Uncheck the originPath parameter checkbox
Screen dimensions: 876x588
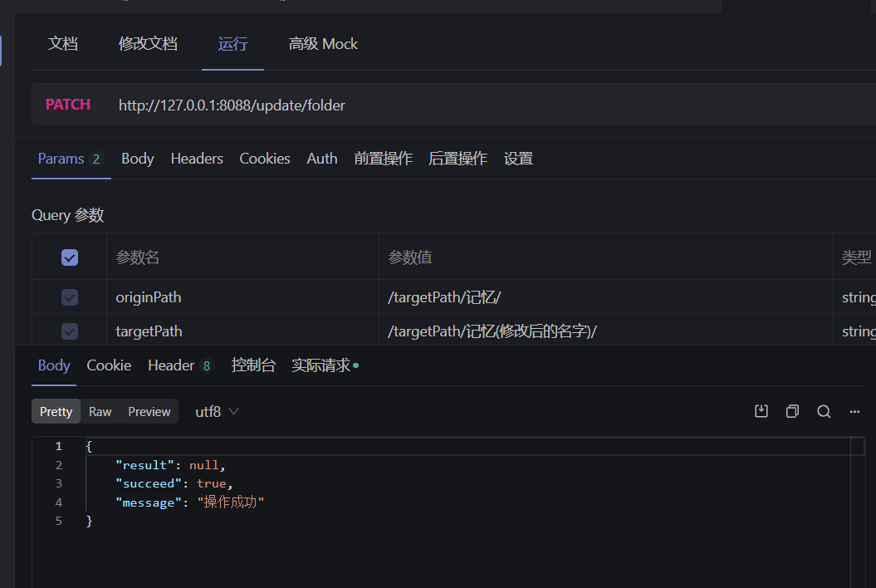point(70,297)
